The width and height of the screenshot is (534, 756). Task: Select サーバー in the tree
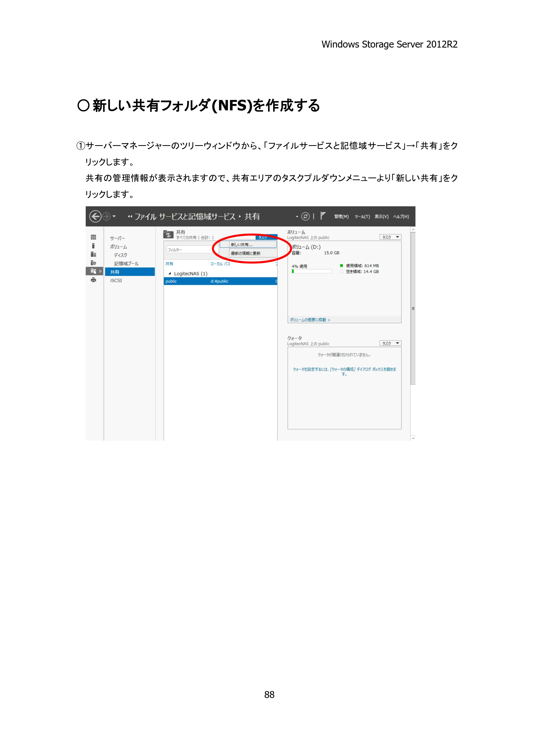pyautogui.click(x=117, y=238)
